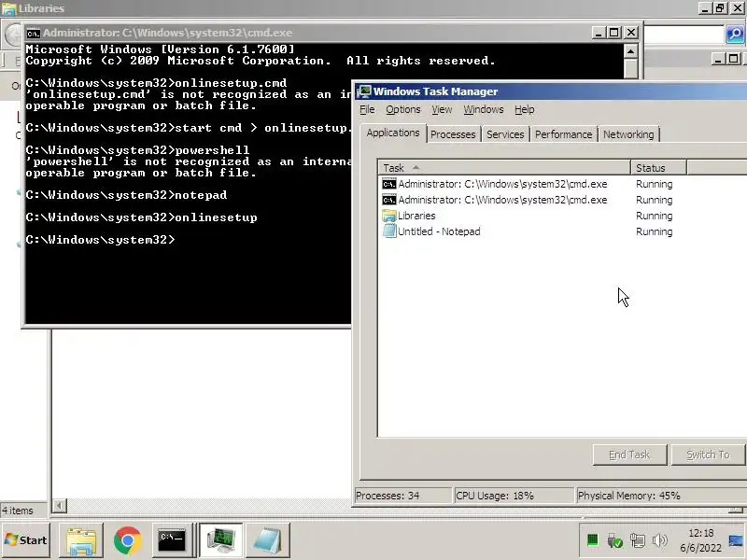Click the Processes: 34 status entry
Viewport: 747px width, 560px height.
403,496
